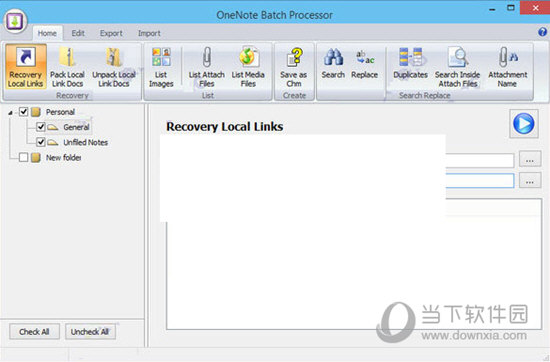
Task: Click the second browse (...) button
Action: pyautogui.click(x=530, y=180)
